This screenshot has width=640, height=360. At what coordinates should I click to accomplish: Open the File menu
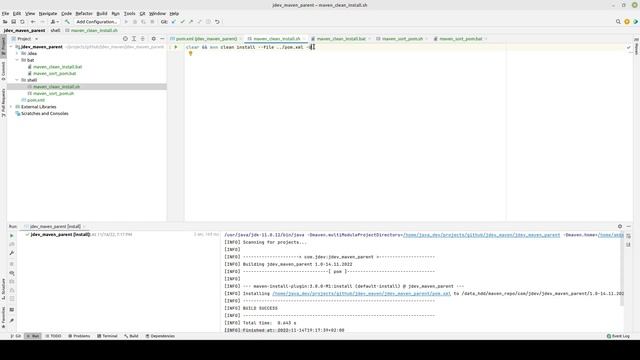point(5,13)
